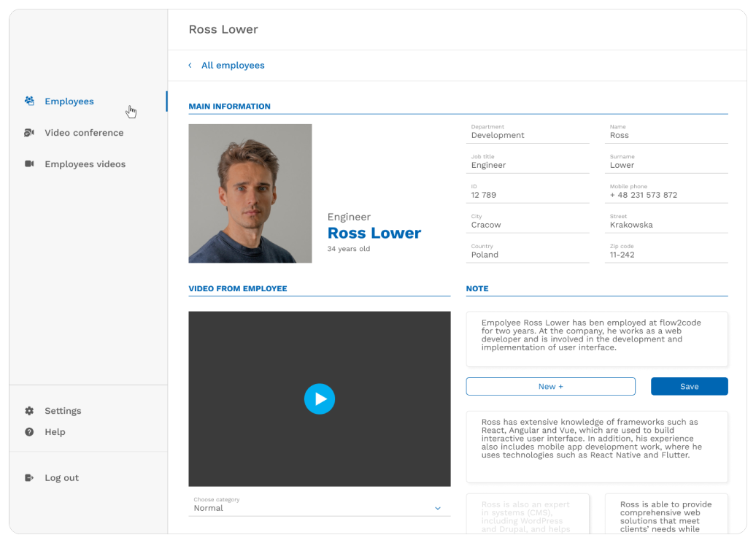
Task: Open Settings via the gear icon
Action: click(28, 410)
